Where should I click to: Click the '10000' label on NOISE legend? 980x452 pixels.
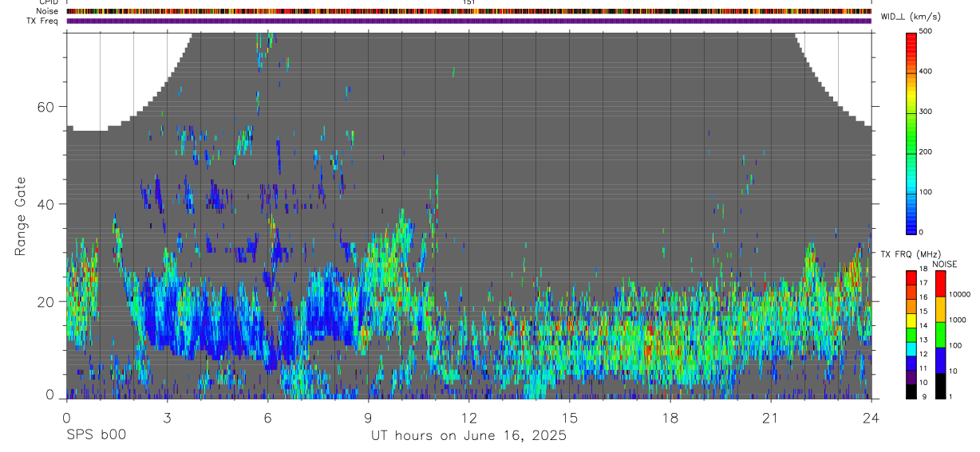pos(959,294)
